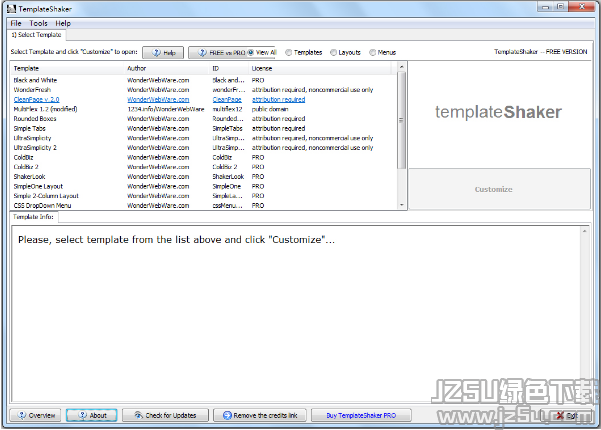Click the info panel scrollbar up arrow
Image resolution: width=601 pixels, height=430 pixels.
[x=585, y=231]
